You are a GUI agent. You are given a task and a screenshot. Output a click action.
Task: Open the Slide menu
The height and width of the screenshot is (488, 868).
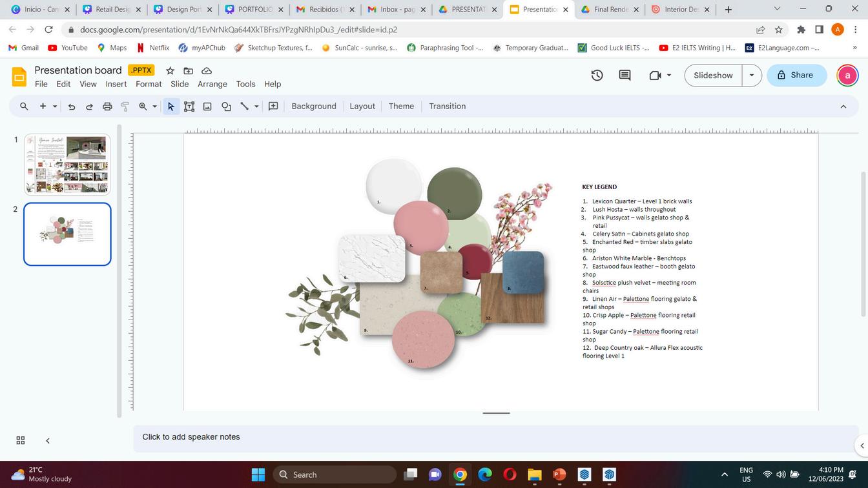(180, 84)
